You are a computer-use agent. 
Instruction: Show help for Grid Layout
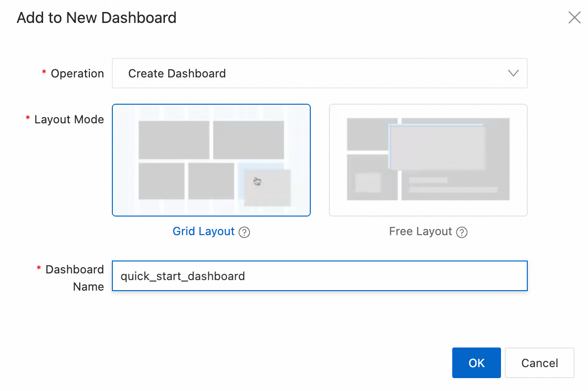pyautogui.click(x=244, y=232)
